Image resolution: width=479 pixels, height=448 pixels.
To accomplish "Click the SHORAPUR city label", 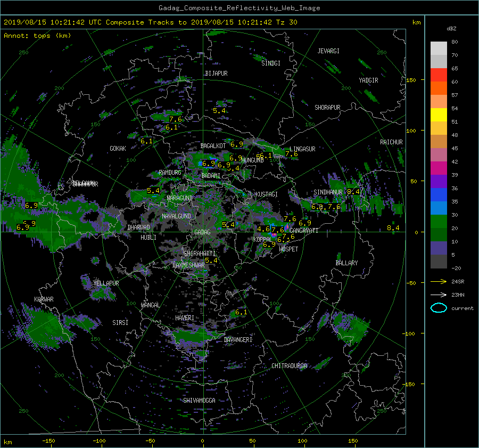I will (327, 108).
